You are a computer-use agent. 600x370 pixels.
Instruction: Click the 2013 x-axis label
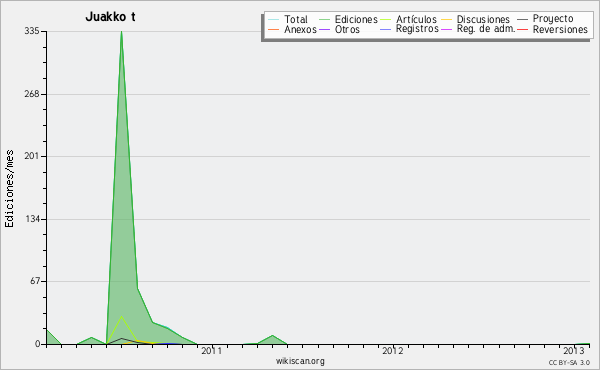coord(574,351)
